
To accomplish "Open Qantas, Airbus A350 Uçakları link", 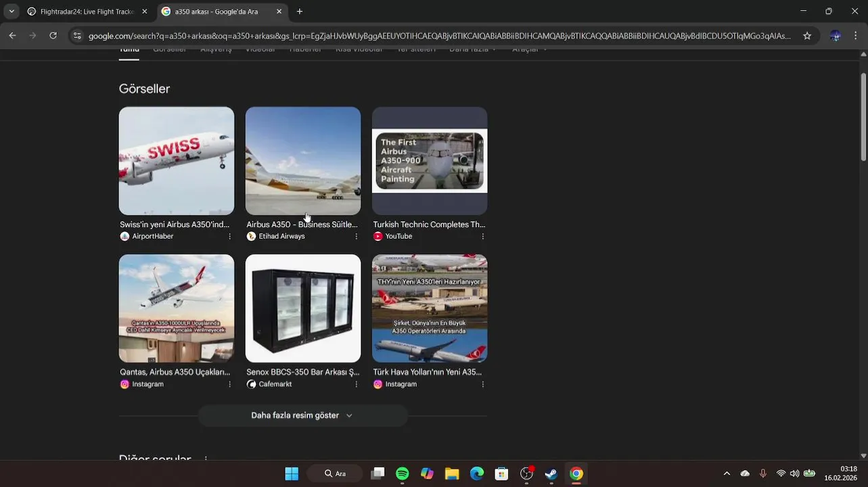I will tap(175, 372).
